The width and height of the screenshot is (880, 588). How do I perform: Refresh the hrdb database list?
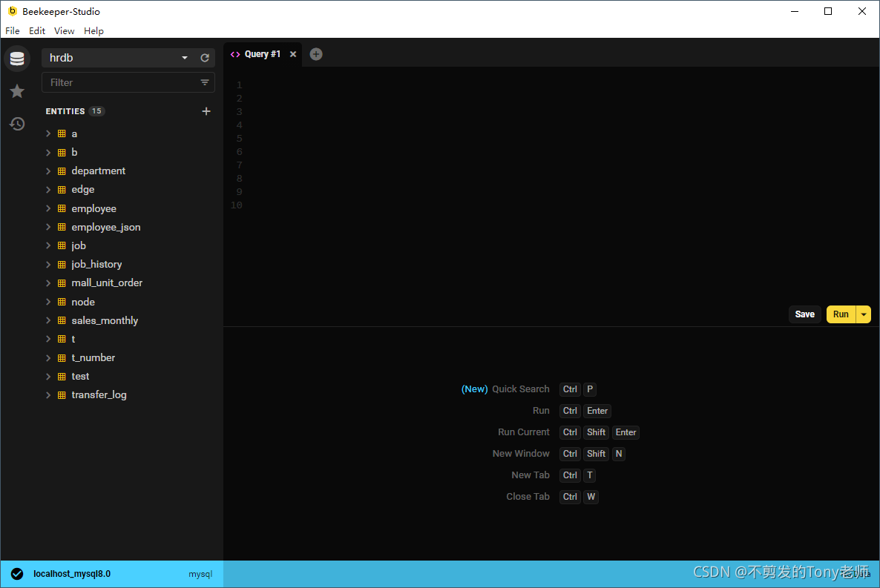pos(205,58)
